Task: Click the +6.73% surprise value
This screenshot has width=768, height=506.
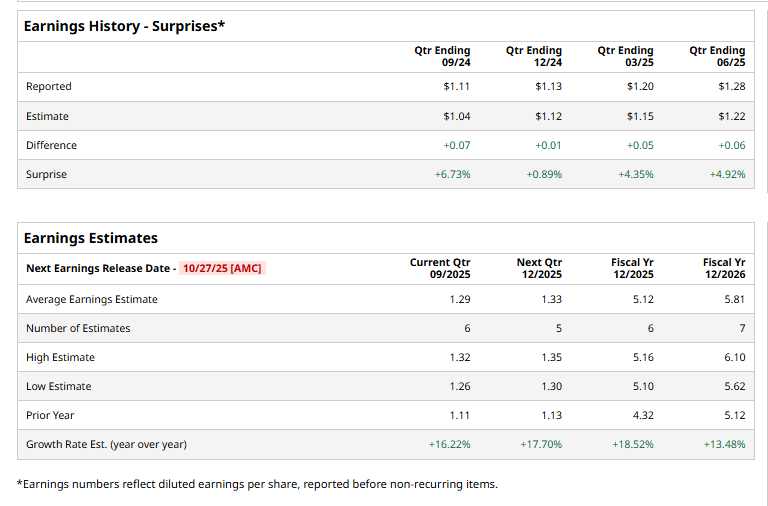Action: coord(452,174)
